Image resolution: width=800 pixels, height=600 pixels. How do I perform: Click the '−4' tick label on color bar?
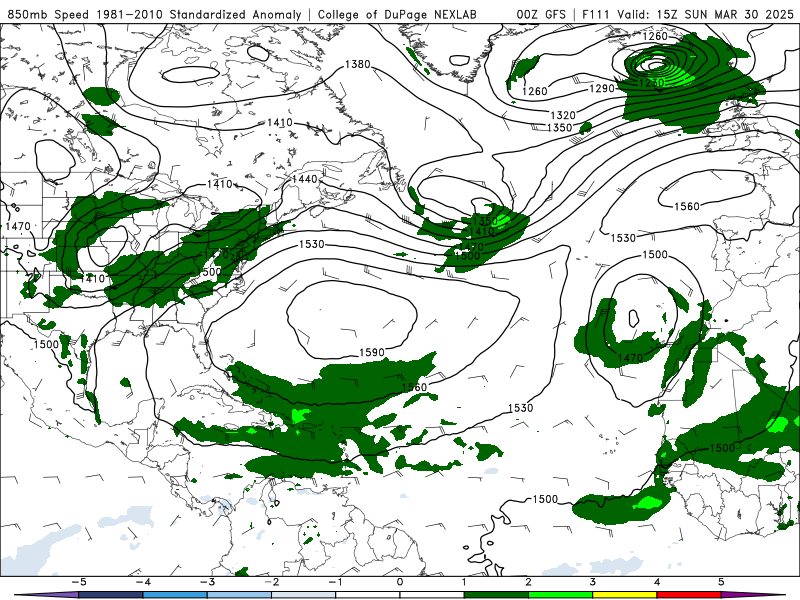[142, 582]
